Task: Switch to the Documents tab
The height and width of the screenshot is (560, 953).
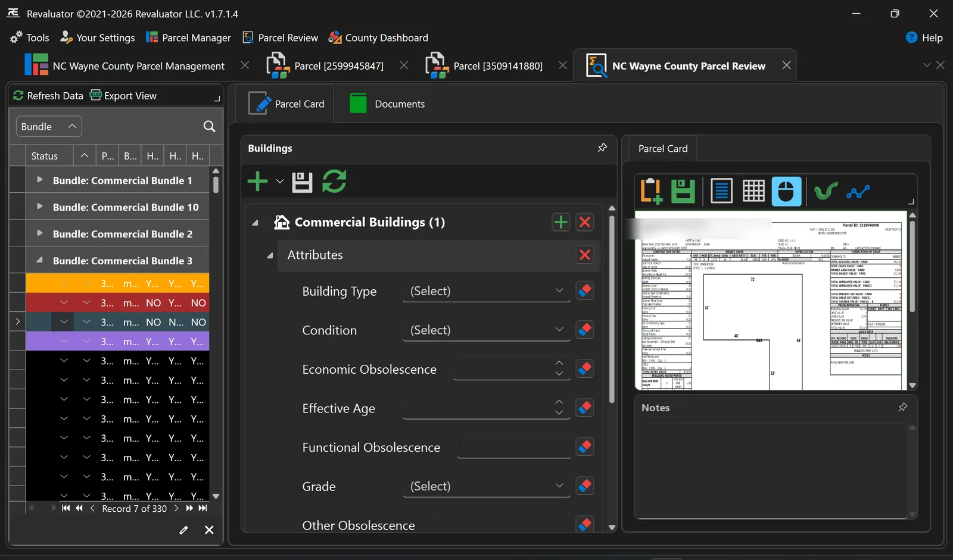Action: point(388,104)
